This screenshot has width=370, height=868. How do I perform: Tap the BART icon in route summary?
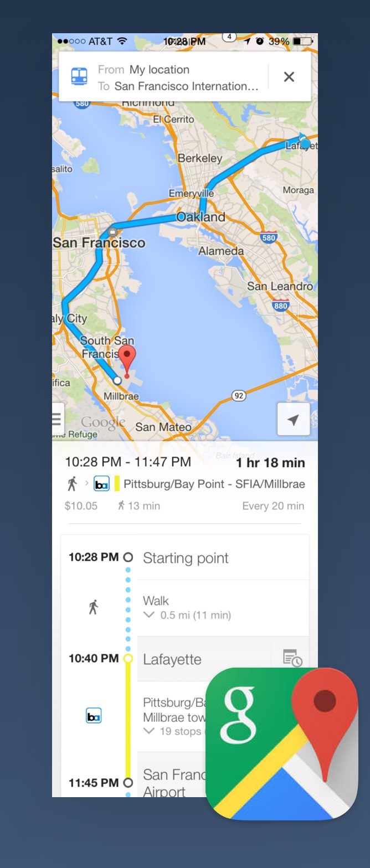101,484
